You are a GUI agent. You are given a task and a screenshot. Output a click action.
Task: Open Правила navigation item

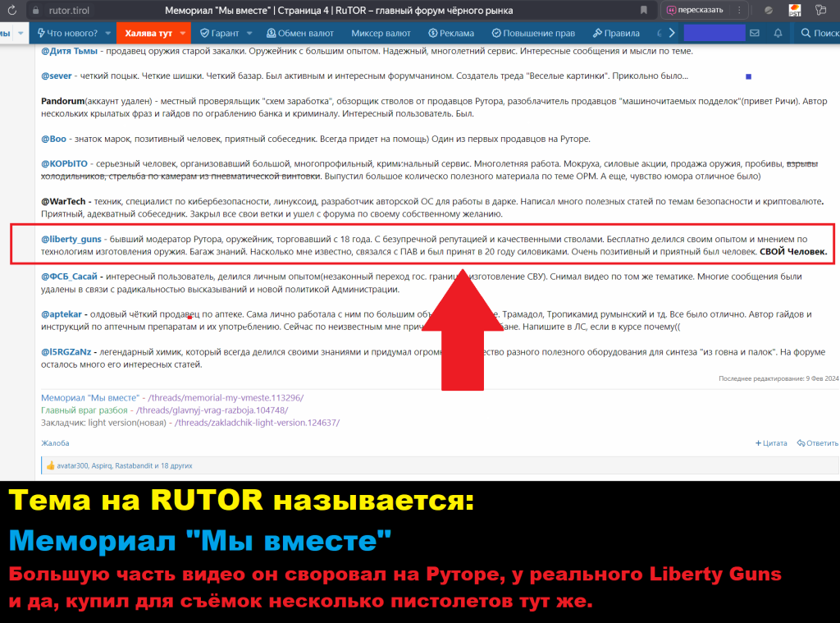pyautogui.click(x=616, y=33)
